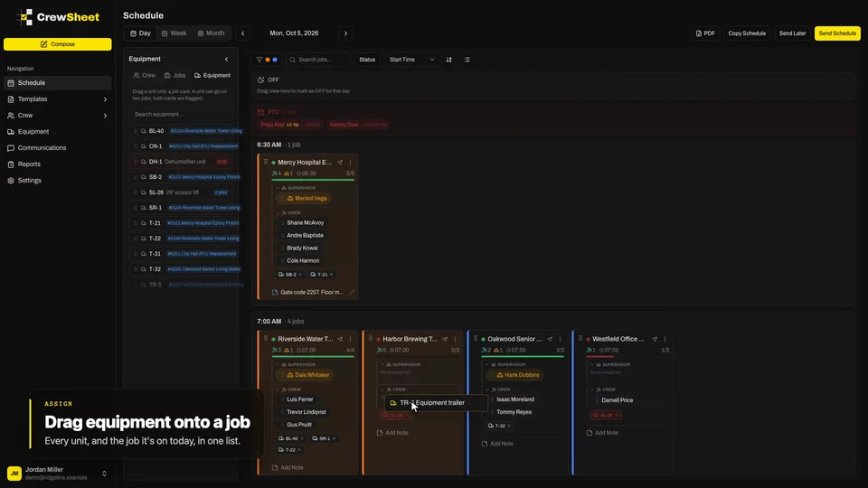Click the yellow Send Schedule button
Image resolution: width=868 pixels, height=488 pixels.
(x=837, y=33)
